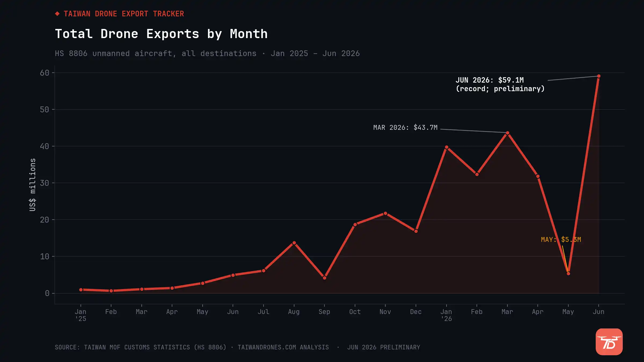Click the 10 y-axis tick label

coord(45,256)
